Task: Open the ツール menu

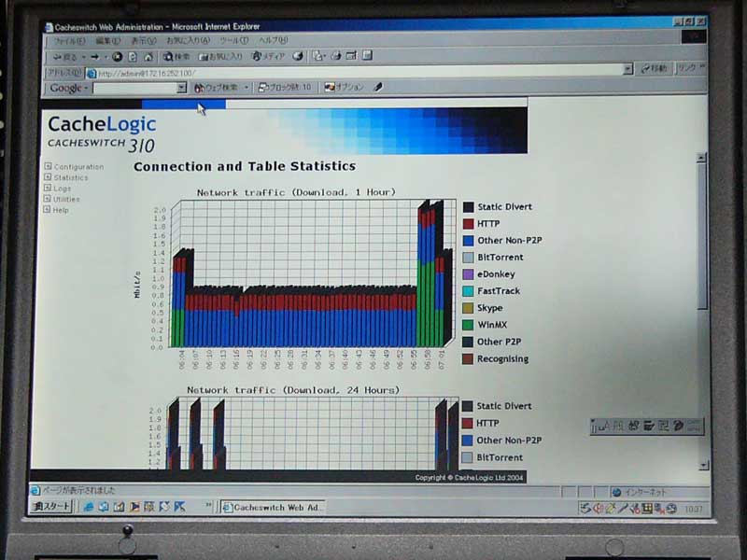Action: [234, 40]
